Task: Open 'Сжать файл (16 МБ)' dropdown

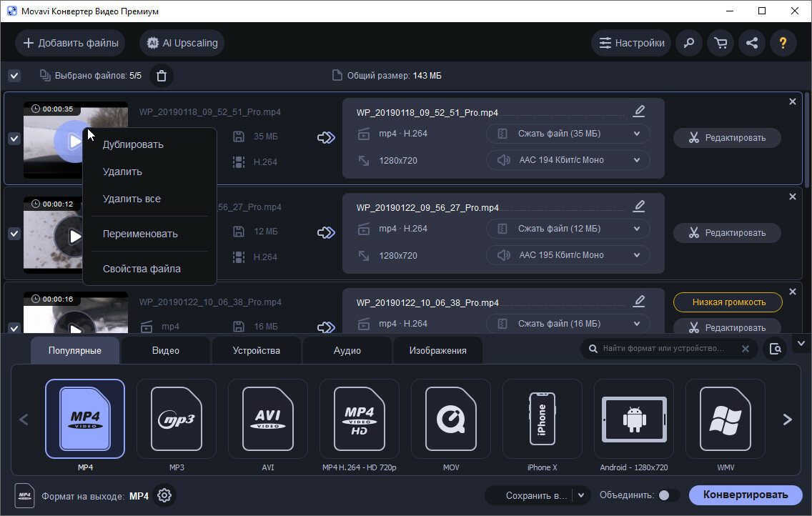Action: pos(568,324)
